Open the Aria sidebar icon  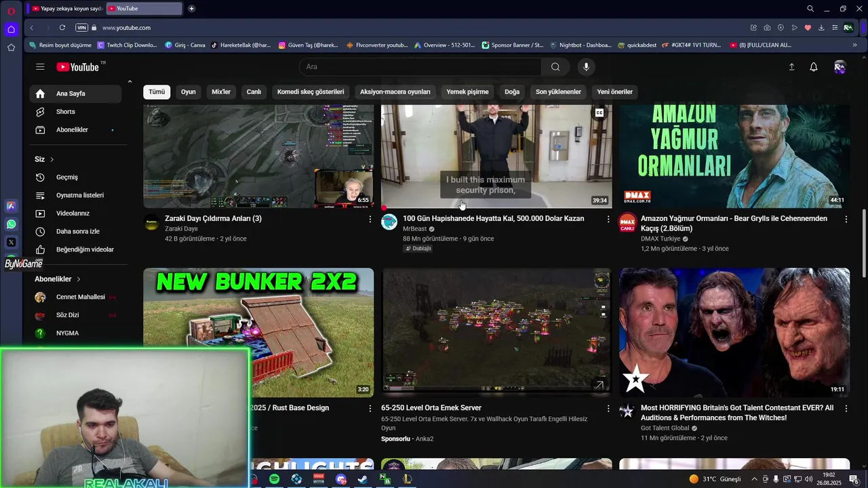(11, 205)
